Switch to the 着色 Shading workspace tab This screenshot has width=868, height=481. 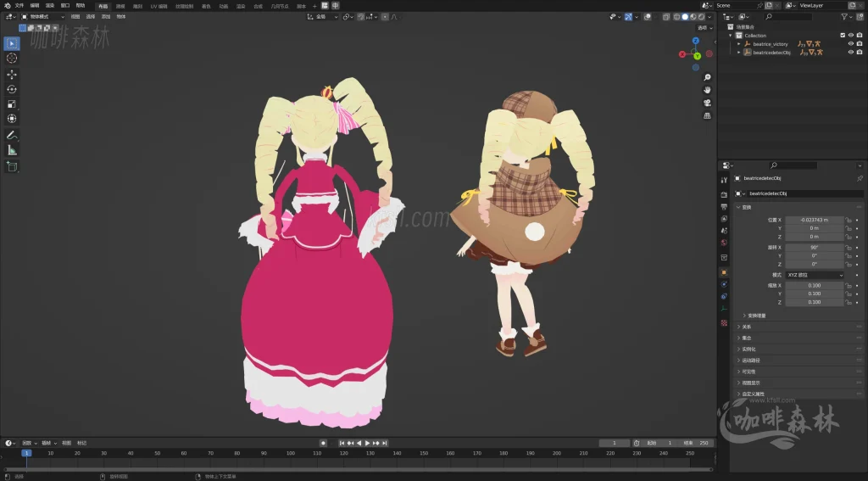click(206, 6)
